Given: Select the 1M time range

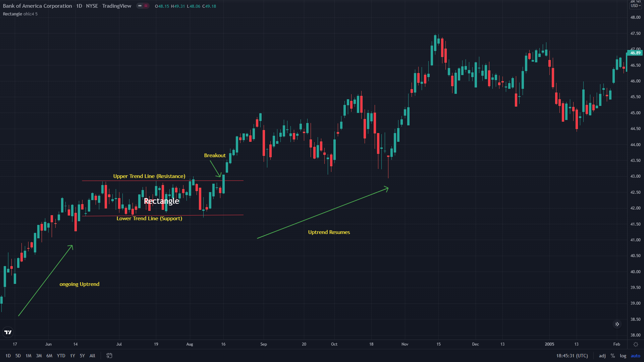Looking at the screenshot, I should point(29,356).
